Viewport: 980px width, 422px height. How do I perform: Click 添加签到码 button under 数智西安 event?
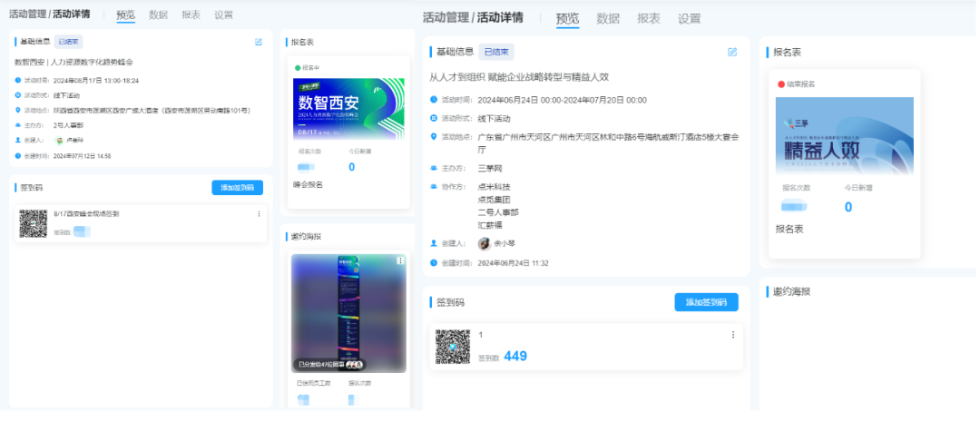point(238,188)
